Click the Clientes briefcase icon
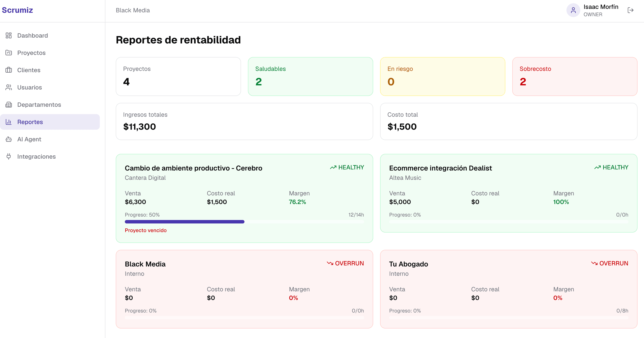Viewport: 644px width, 338px height. (x=9, y=70)
